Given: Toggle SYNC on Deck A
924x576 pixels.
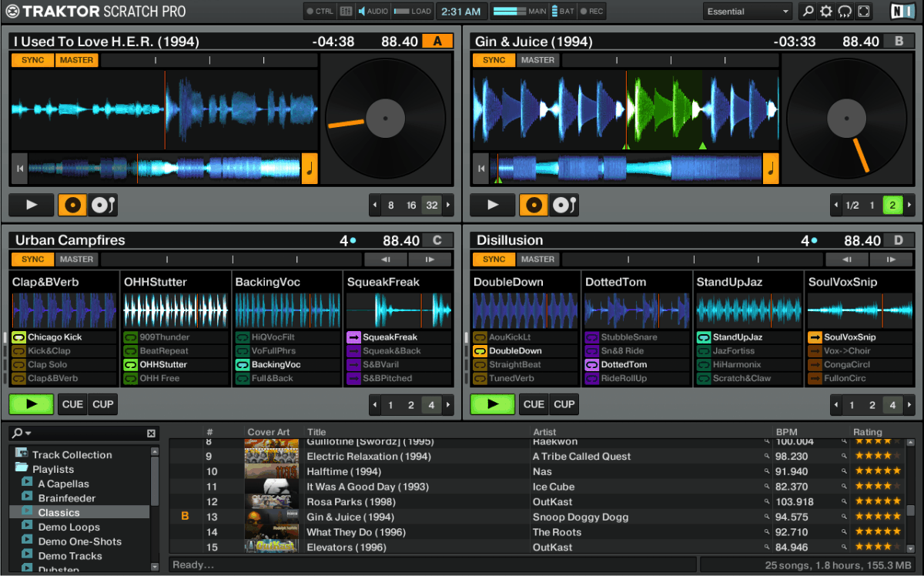Looking at the screenshot, I should [32, 60].
